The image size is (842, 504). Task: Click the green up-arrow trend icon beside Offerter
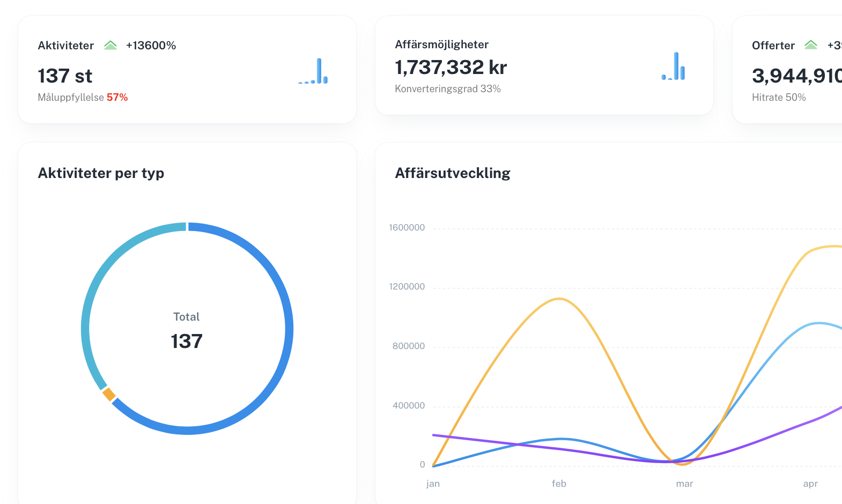(x=811, y=45)
